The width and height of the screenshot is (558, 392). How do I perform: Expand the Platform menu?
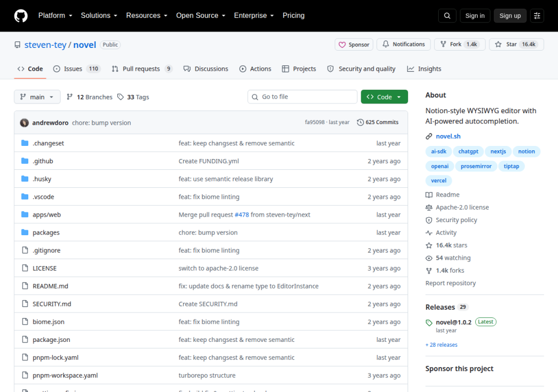tap(55, 16)
